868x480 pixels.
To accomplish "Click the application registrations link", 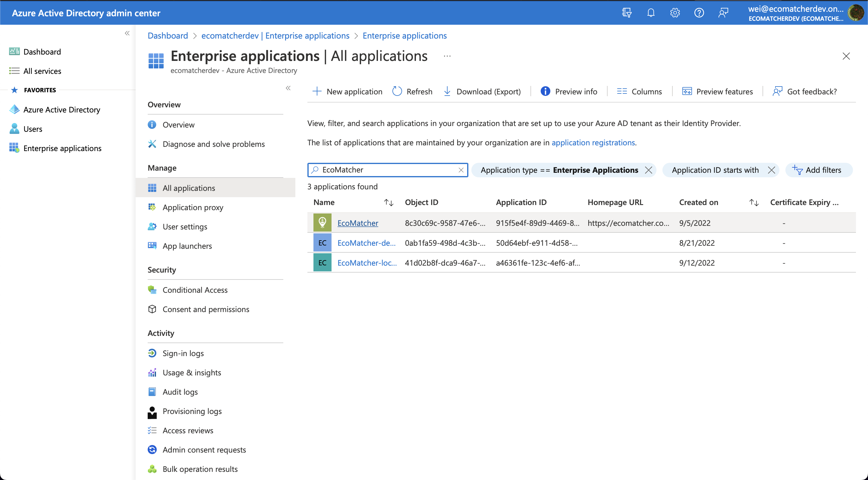I will tap(593, 142).
